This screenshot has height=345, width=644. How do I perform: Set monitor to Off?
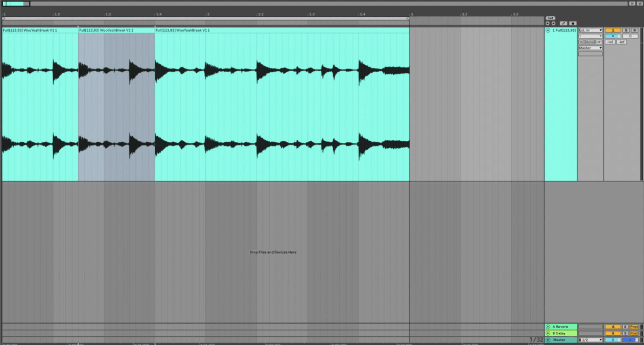point(599,42)
